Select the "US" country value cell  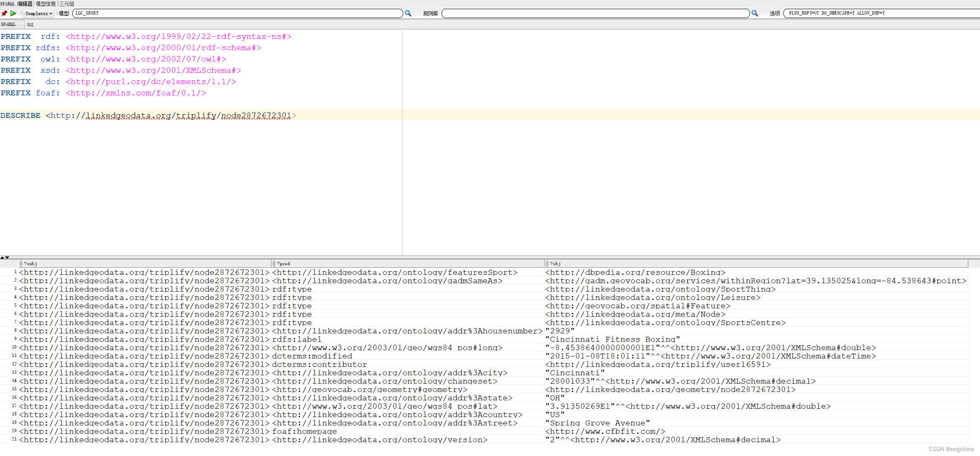756,415
